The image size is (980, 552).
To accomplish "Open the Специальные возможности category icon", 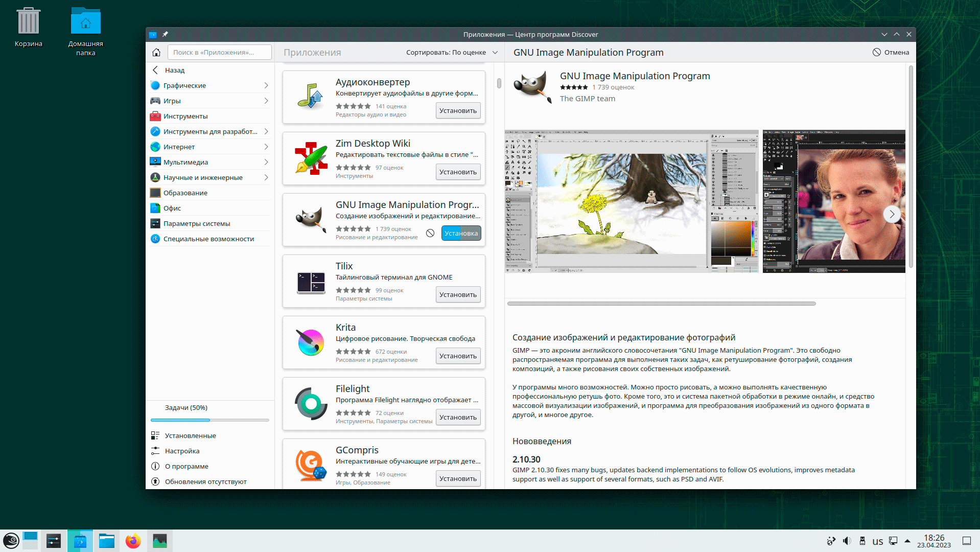I will (155, 239).
